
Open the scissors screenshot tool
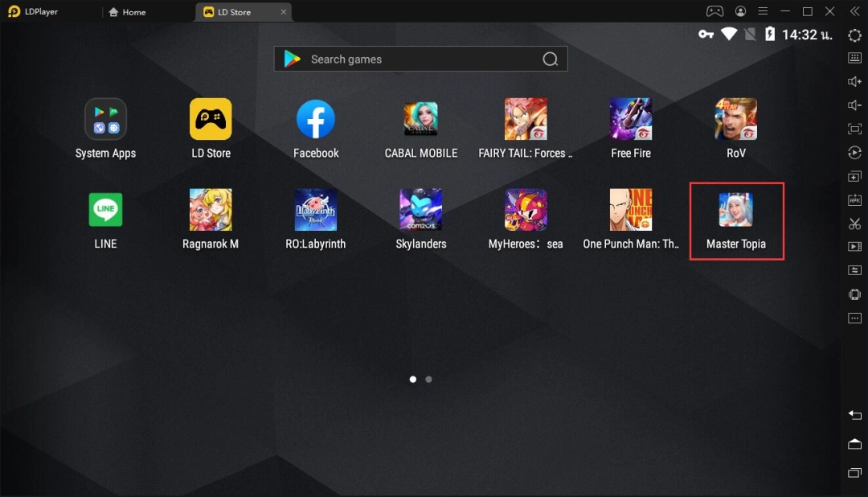point(854,224)
